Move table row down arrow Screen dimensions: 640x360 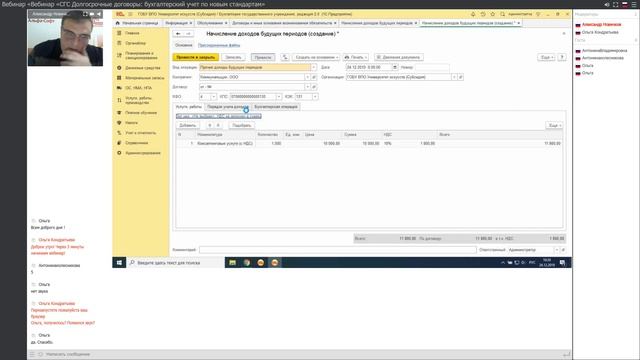point(218,125)
